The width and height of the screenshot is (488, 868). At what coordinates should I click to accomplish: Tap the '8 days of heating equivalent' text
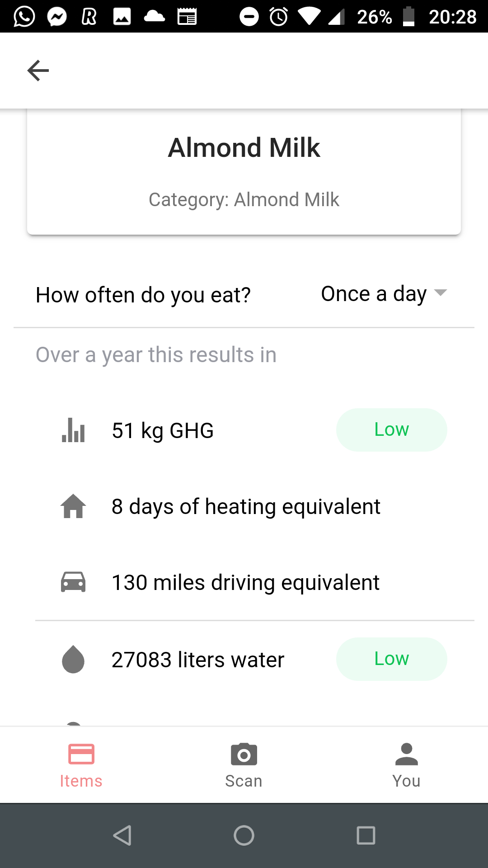pyautogui.click(x=246, y=506)
